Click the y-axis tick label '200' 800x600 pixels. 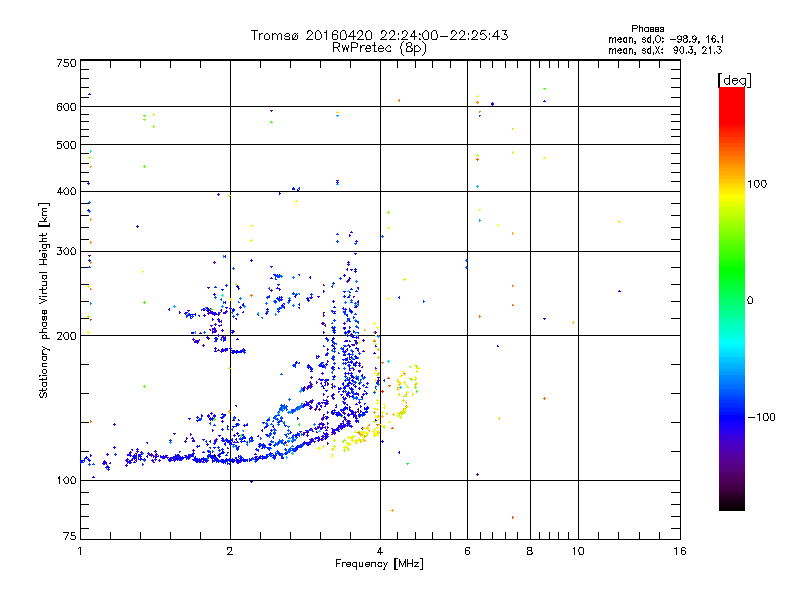(x=66, y=336)
